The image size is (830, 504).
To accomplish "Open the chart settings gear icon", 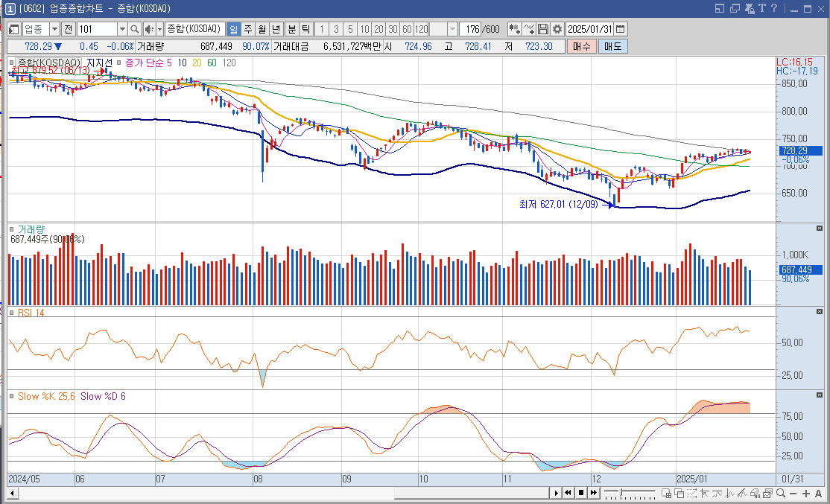I will point(557,29).
